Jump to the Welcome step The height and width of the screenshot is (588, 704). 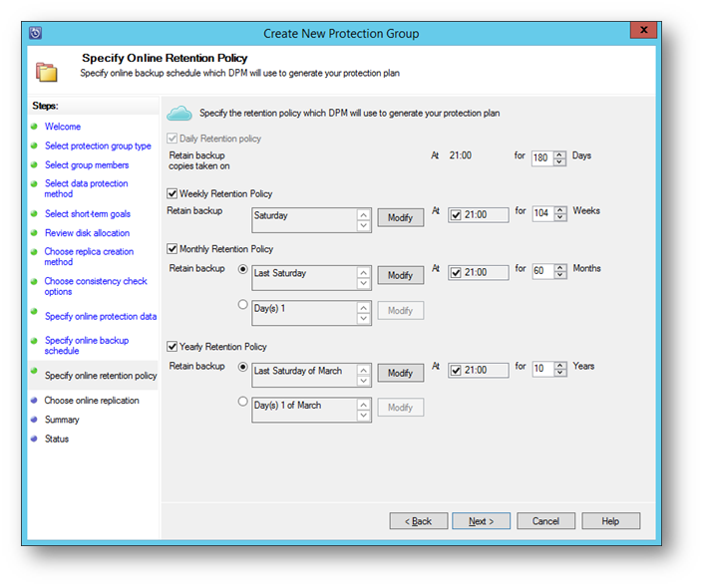(x=63, y=127)
